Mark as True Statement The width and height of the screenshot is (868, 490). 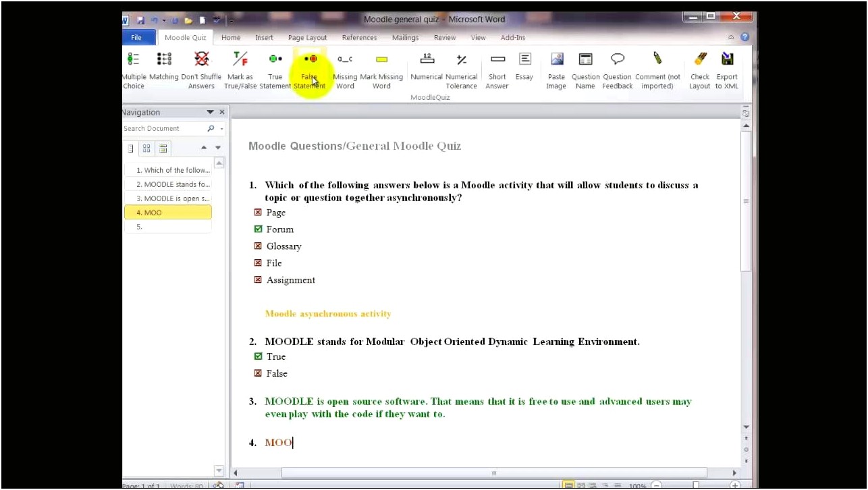coord(275,70)
